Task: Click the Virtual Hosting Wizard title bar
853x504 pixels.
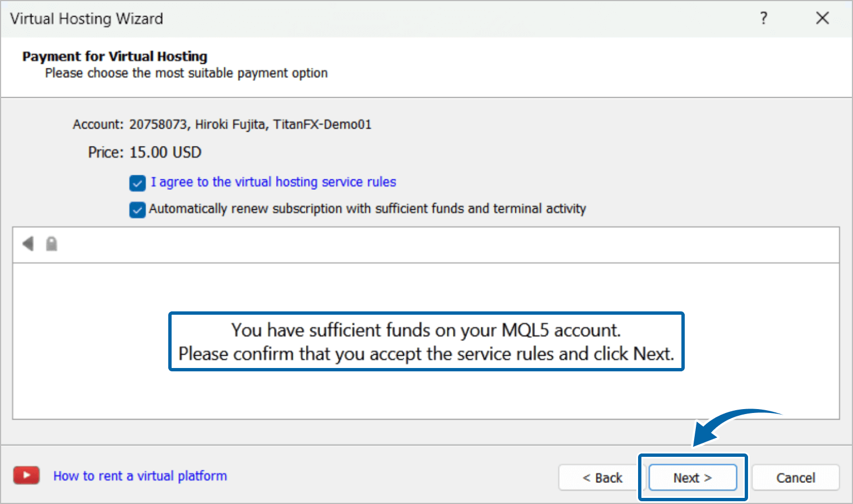Action: click(x=389, y=18)
